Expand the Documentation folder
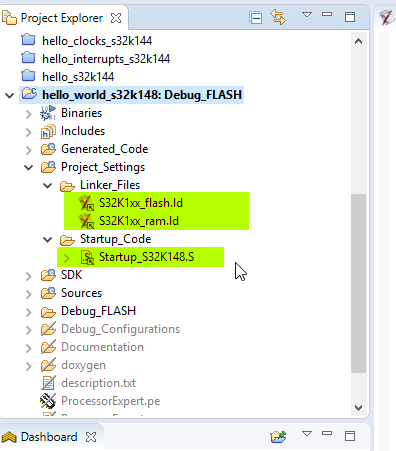Viewport: 396px width, 451px height. (29, 348)
